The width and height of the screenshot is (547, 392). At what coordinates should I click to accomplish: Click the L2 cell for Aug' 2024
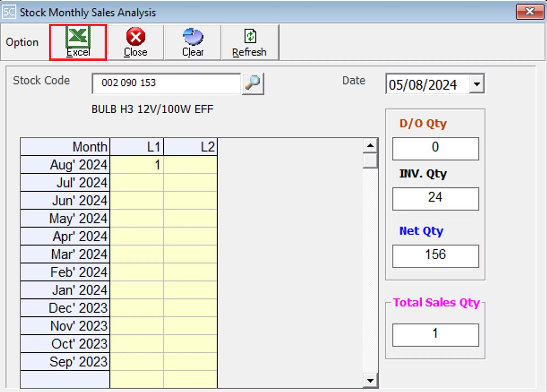pyautogui.click(x=190, y=165)
